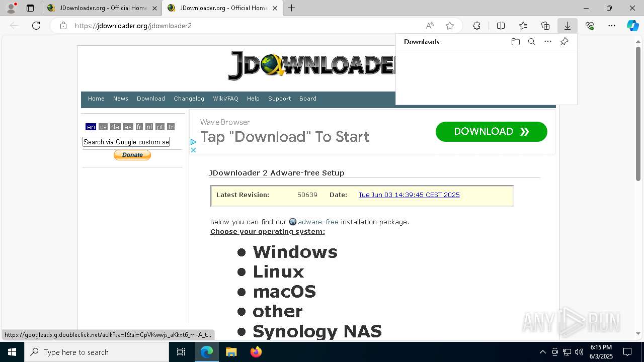Click the Donate button
Image resolution: width=644 pixels, height=362 pixels.
pos(132,155)
